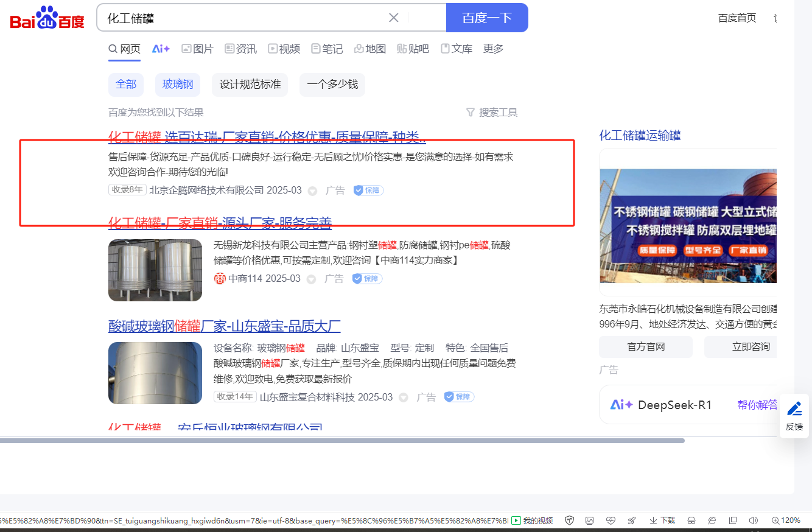Switch to the 资讯 tab
The height and width of the screenshot is (532, 812).
click(240, 49)
